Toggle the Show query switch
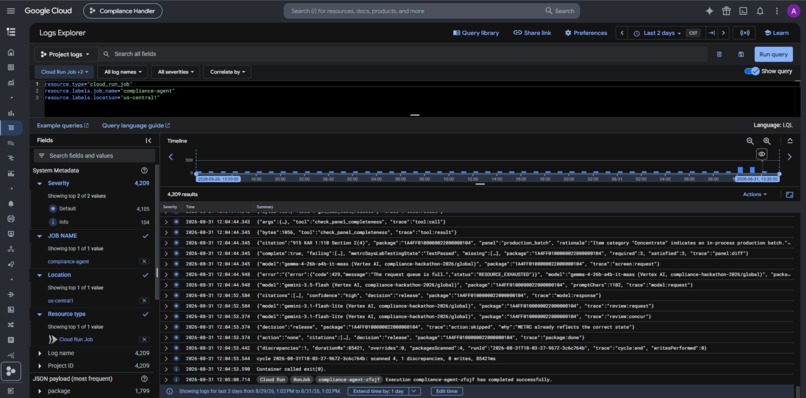The image size is (806, 398). coord(752,71)
